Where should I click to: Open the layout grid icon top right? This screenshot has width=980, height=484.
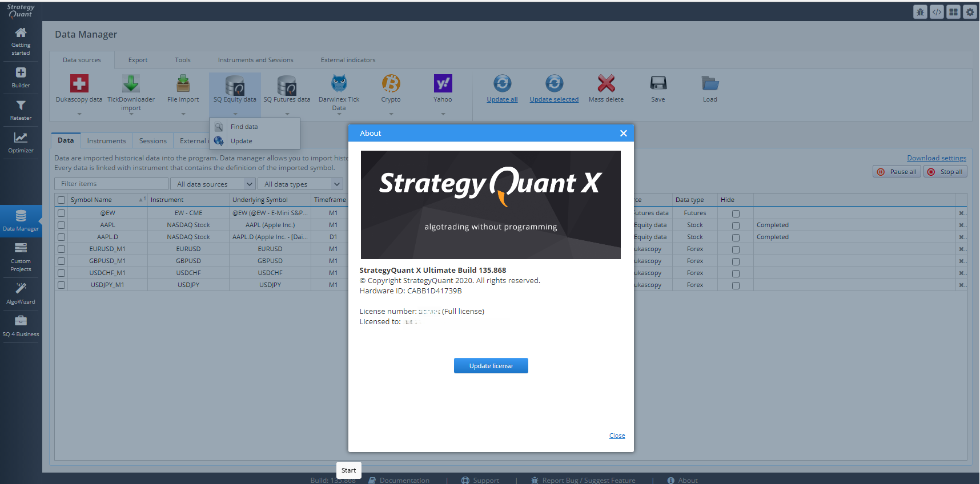coord(953,11)
